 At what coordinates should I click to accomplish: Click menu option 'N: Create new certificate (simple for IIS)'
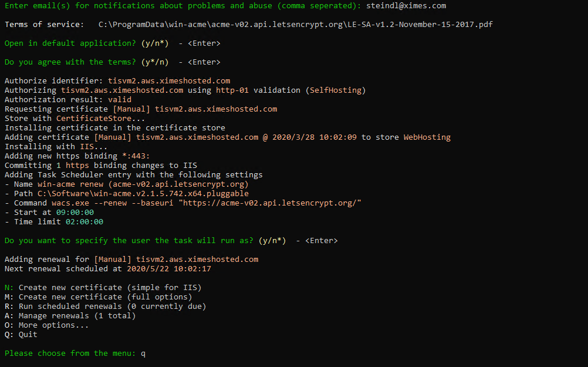click(x=103, y=288)
